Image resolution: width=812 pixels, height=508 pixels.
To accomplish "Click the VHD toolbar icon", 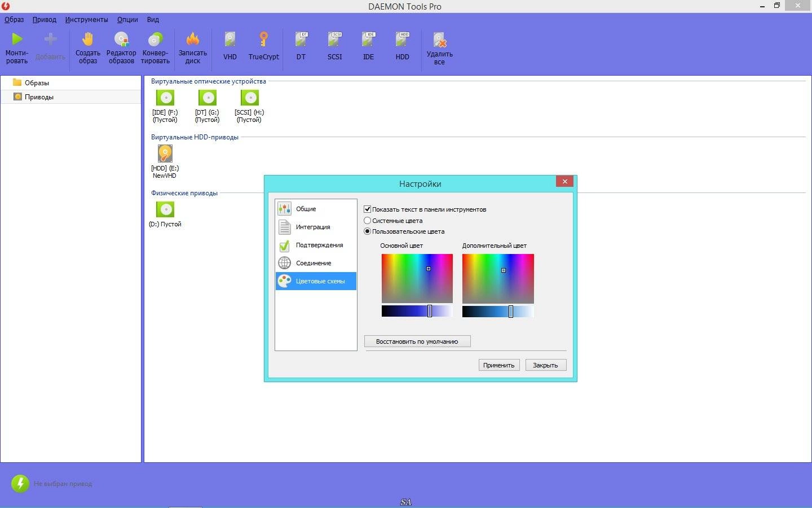I will tap(230, 39).
